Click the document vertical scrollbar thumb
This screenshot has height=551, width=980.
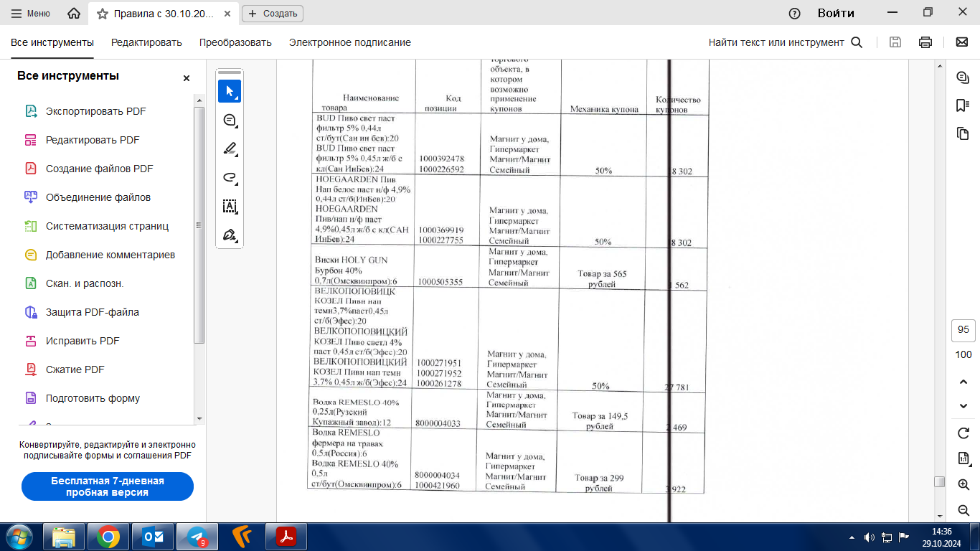pyautogui.click(x=939, y=481)
